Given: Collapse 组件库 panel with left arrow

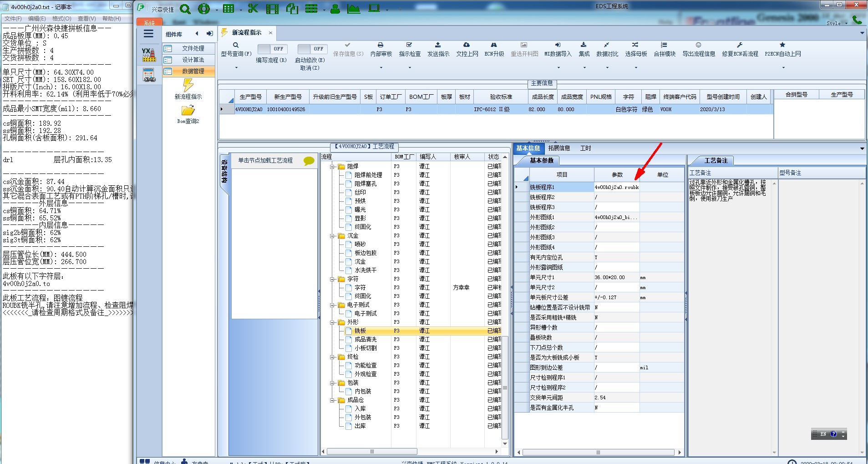Looking at the screenshot, I should (x=197, y=34).
